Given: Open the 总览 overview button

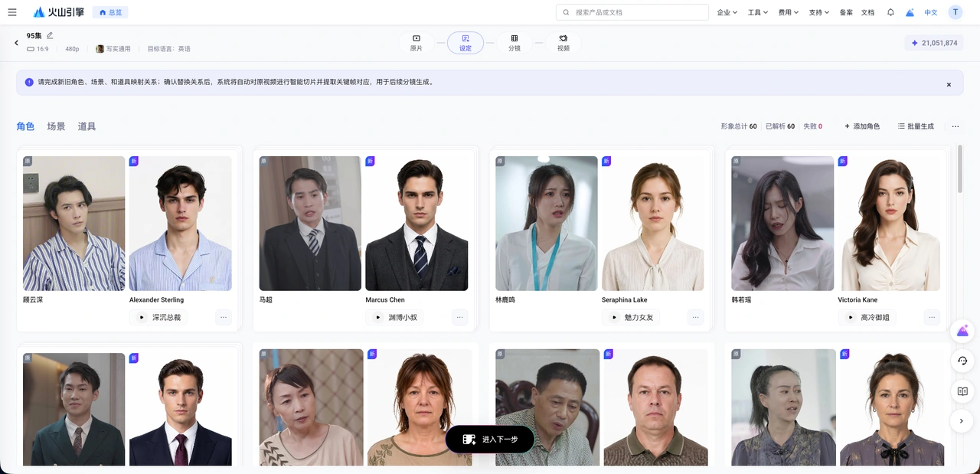Looking at the screenshot, I should [110, 12].
